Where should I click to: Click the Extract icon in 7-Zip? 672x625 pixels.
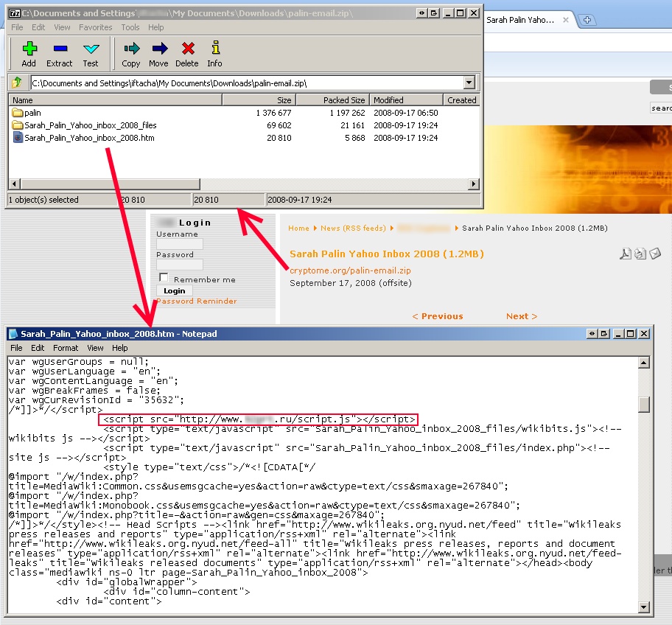[60, 54]
